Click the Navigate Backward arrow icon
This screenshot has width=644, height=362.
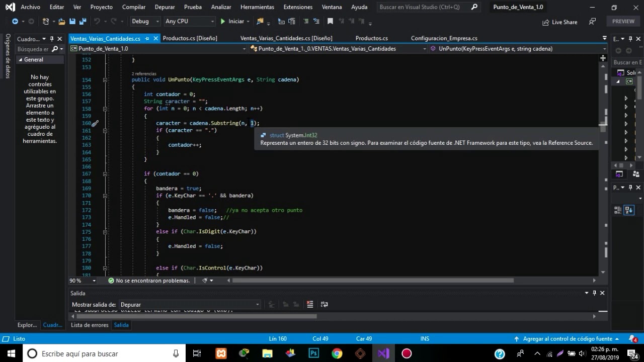click(x=15, y=22)
